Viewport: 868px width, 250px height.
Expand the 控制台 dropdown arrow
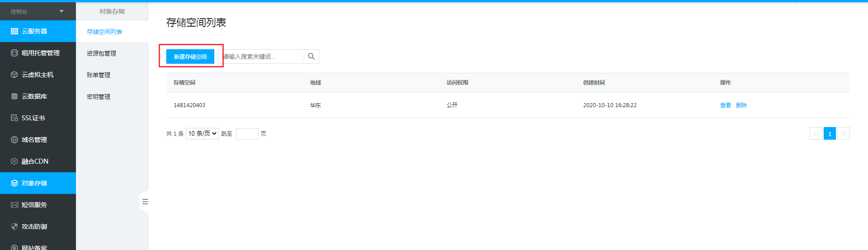(x=61, y=11)
